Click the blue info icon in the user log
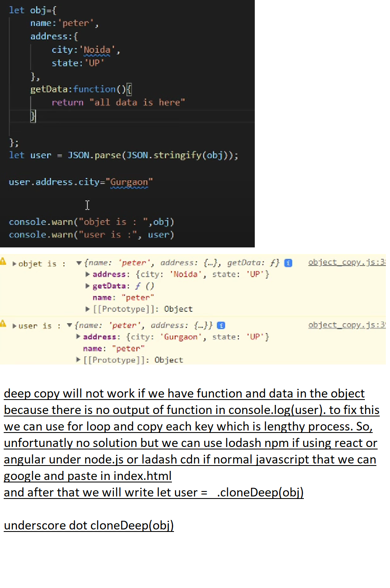The height and width of the screenshot is (588, 390). tap(221, 326)
